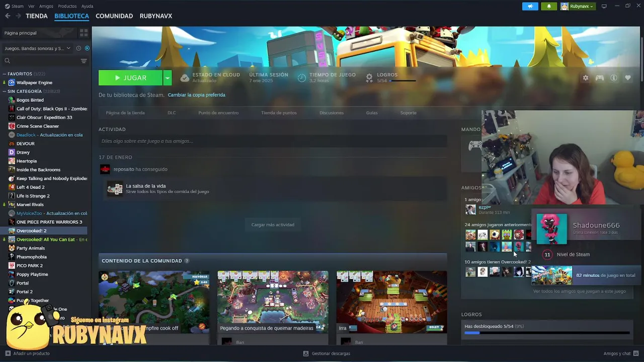Click the Wallpaper Engine icon
Screen dimensions: 644x362
tap(12, 82)
